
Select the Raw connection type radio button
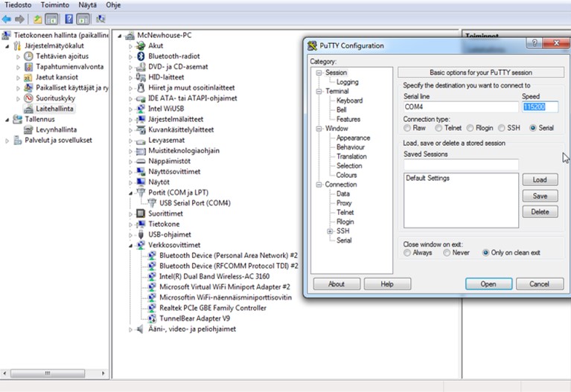pos(407,128)
